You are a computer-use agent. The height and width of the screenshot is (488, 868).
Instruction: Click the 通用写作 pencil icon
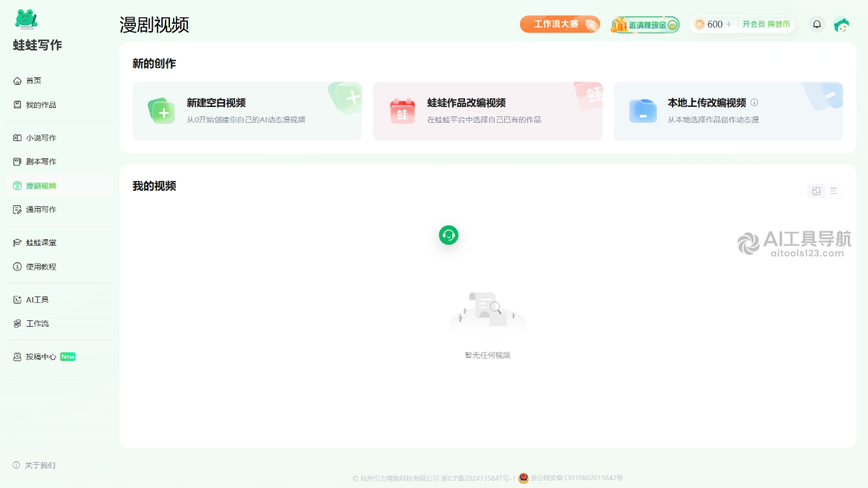[x=17, y=210]
